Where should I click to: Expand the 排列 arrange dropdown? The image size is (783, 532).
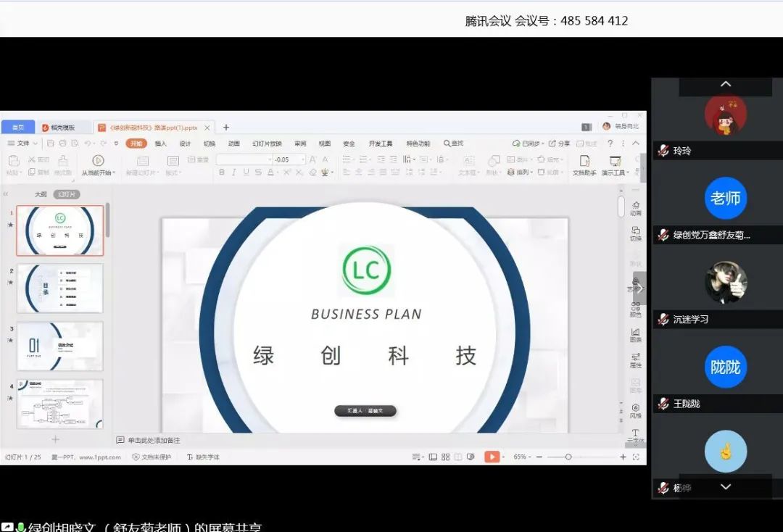(532, 173)
